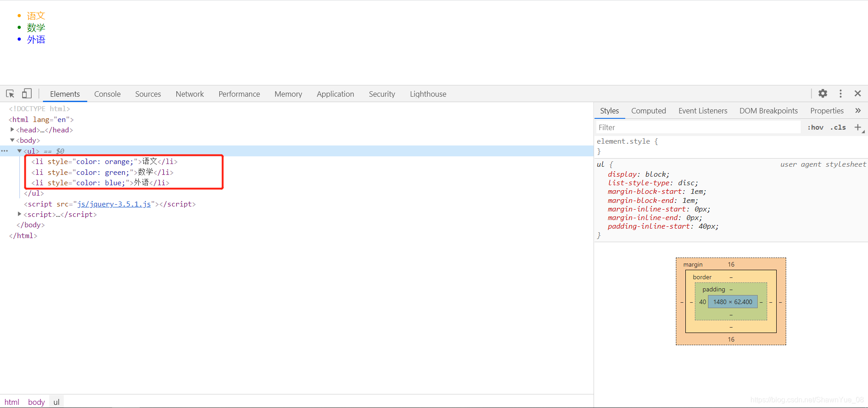The width and height of the screenshot is (868, 408).
Task: Select the orange 语文 li element row
Action: click(x=104, y=162)
